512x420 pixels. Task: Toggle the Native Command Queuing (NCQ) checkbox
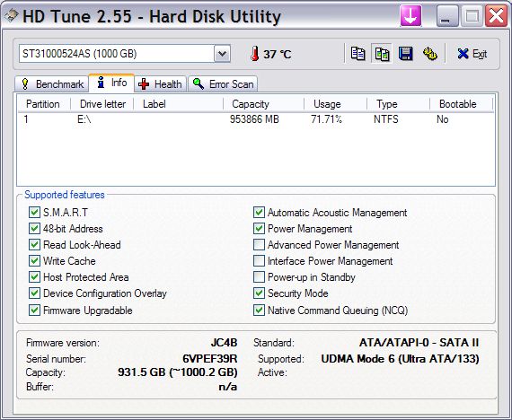click(259, 310)
